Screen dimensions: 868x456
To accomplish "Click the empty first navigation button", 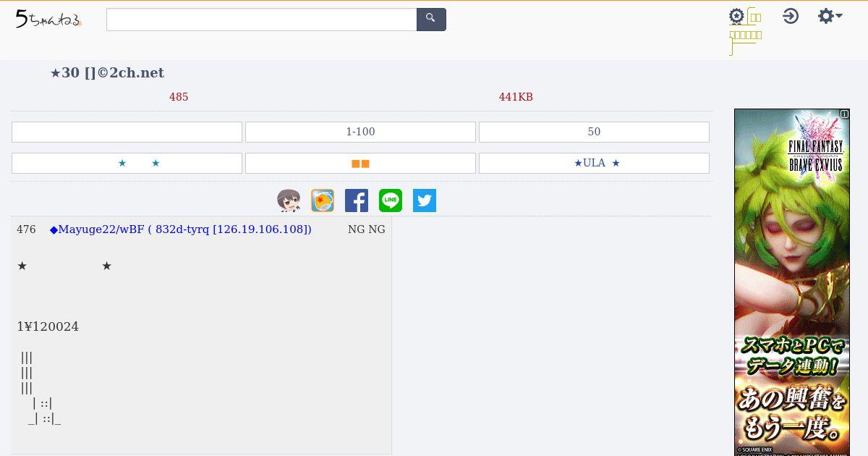I will (x=127, y=132).
